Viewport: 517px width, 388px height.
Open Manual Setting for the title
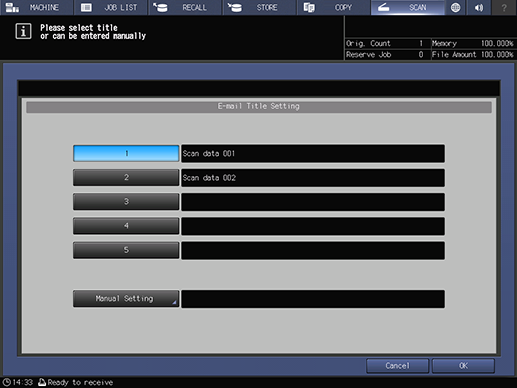pyautogui.click(x=126, y=298)
